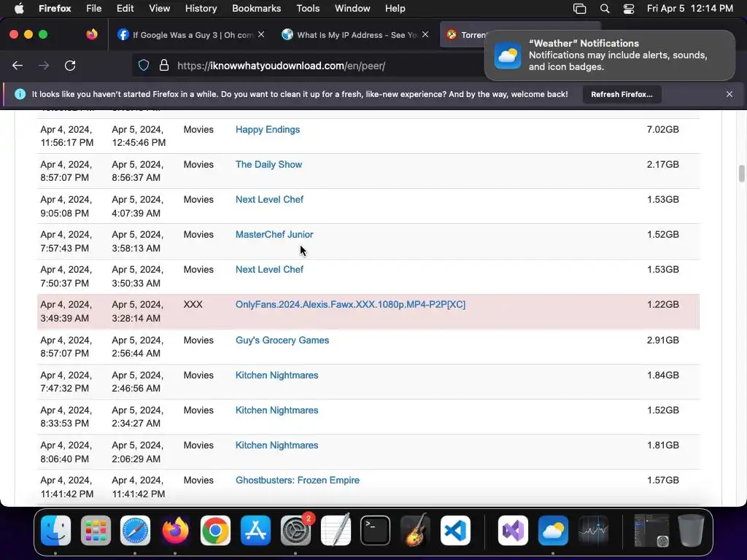
Task: Open the shield tracking protection icon
Action: pos(144,65)
